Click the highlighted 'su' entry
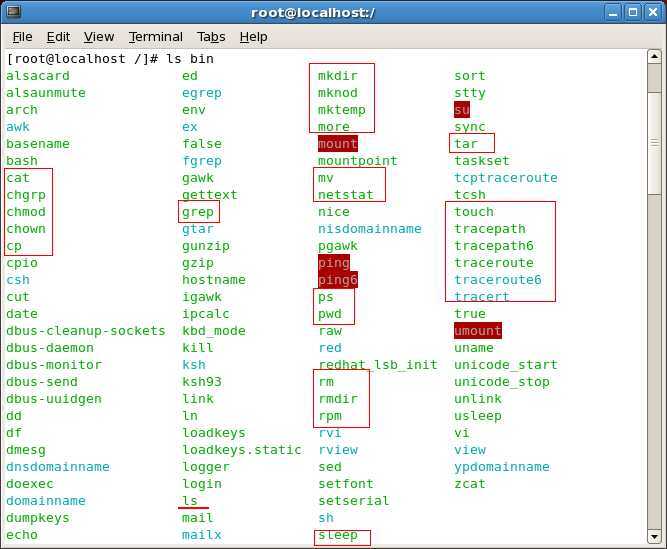The height and width of the screenshot is (549, 667). (x=462, y=110)
